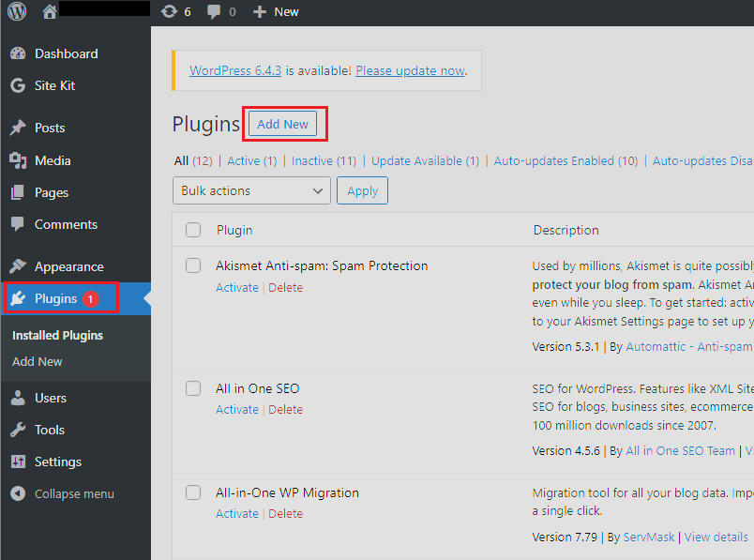Click the Appearance paintbrush icon
Viewport: 754px width, 560px height.
coord(18,266)
